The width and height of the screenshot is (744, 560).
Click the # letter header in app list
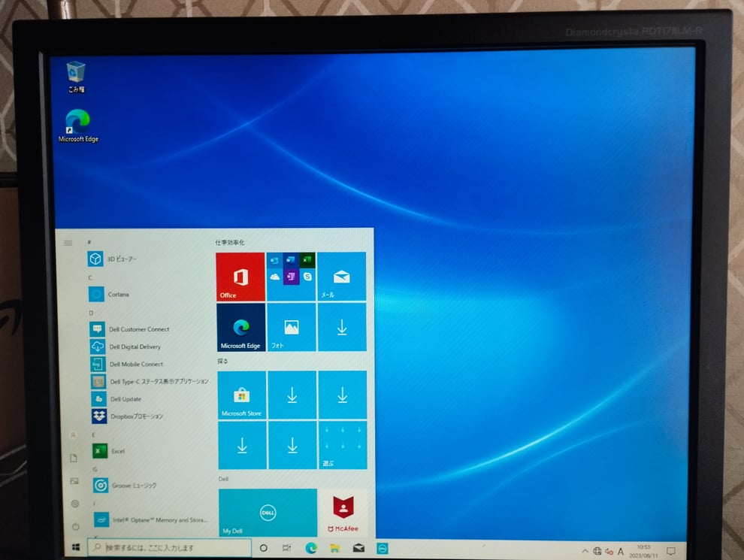point(89,242)
